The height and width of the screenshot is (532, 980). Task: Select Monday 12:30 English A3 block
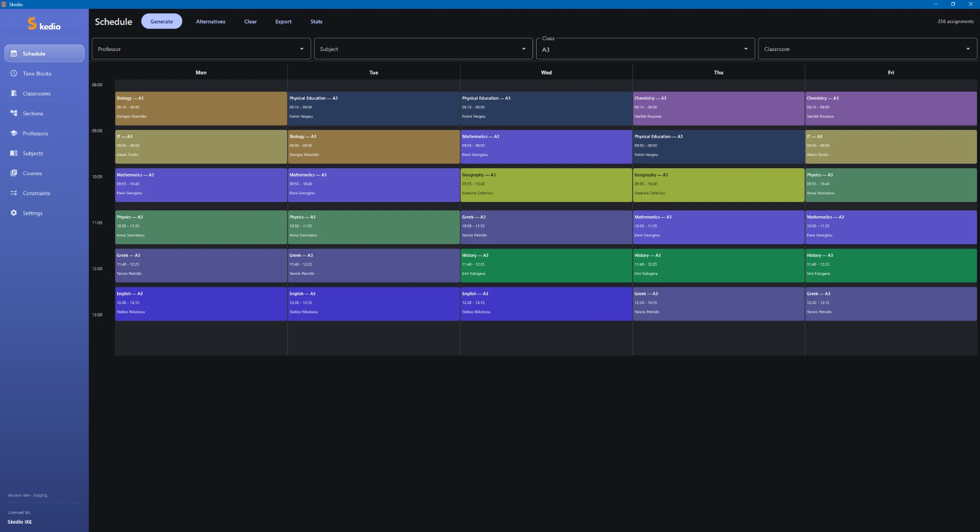pyautogui.click(x=201, y=304)
